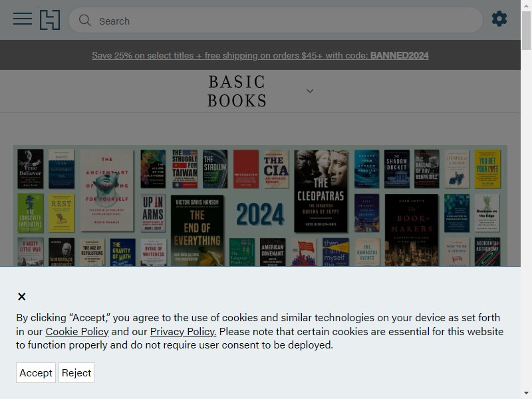532x399 pixels.
Task: Focus the Search input field
Action: pyautogui.click(x=275, y=21)
